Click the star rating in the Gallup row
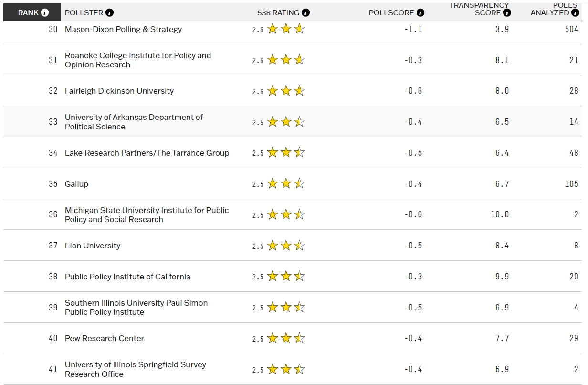Viewport: 588px width, 385px height. tap(286, 184)
